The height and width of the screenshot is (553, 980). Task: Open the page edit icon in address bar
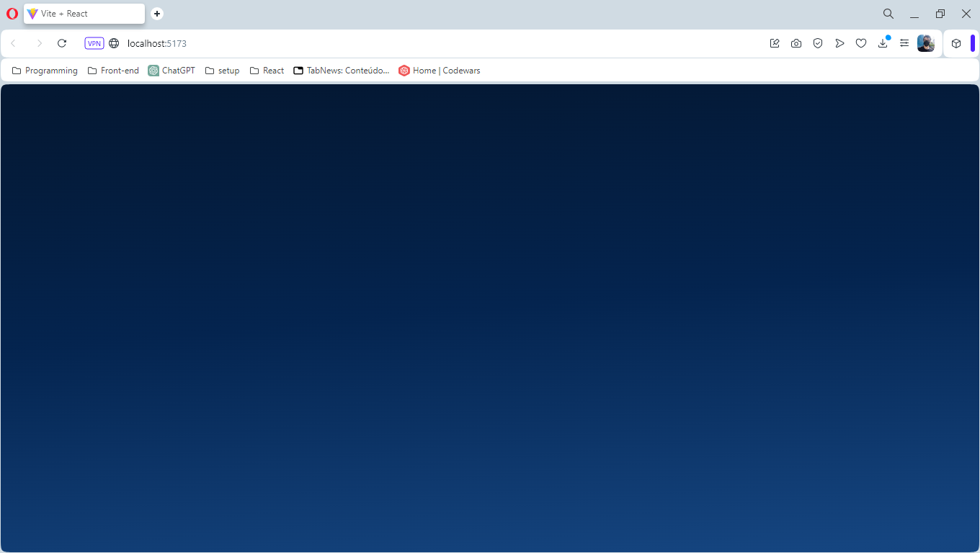[775, 43]
